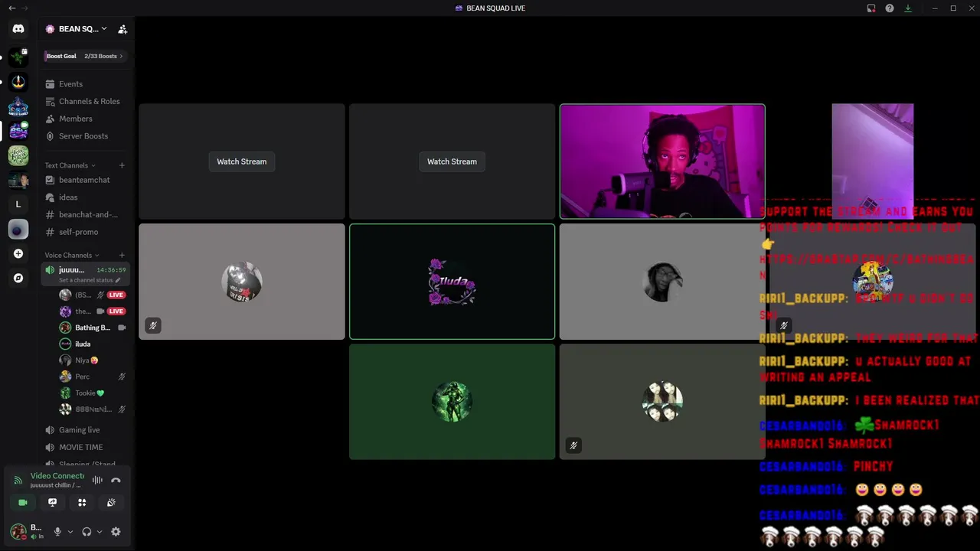Open Discord direct messages home icon
Screen dimensions: 980x551
[18, 29]
